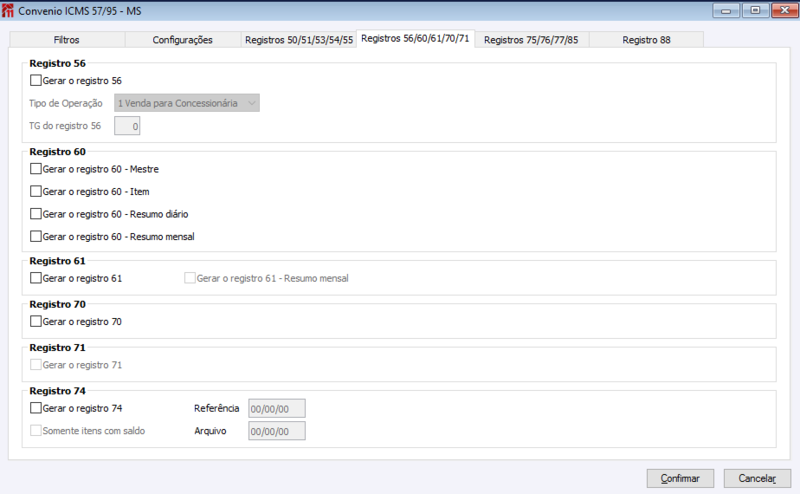Open the Filtros tab
The width and height of the screenshot is (800, 494).
click(67, 40)
